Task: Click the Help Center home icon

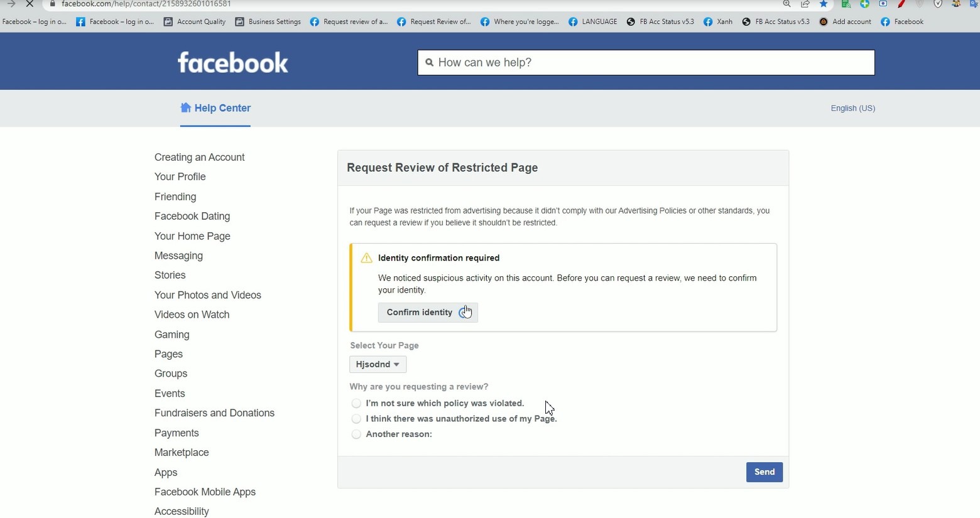Action: (x=185, y=107)
